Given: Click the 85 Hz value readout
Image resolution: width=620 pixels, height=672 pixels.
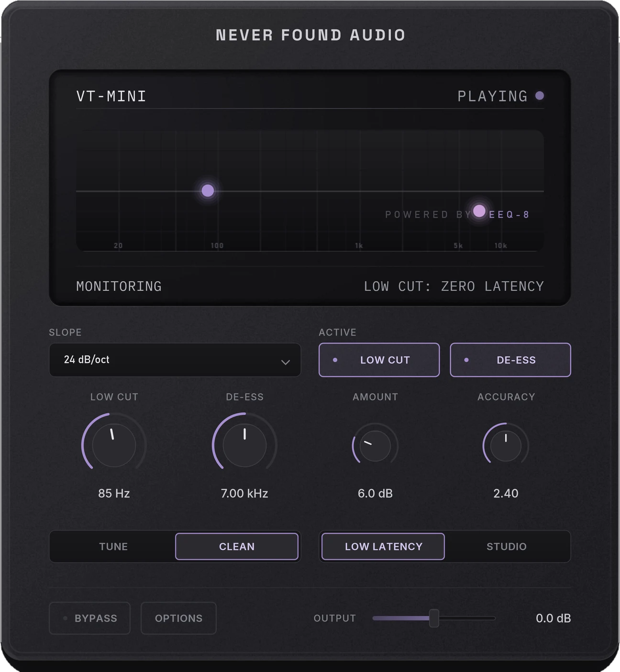Looking at the screenshot, I should click(114, 493).
